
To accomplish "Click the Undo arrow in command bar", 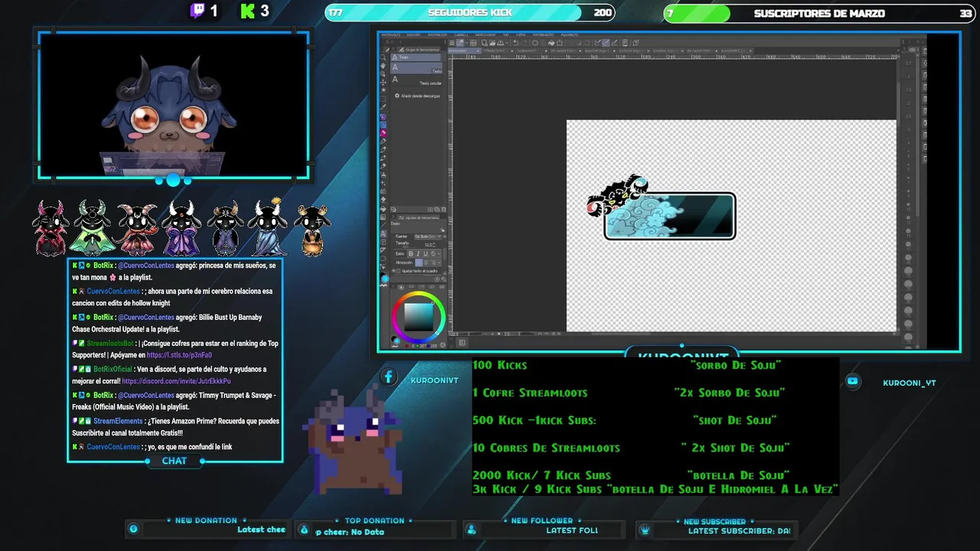I will pos(515,43).
